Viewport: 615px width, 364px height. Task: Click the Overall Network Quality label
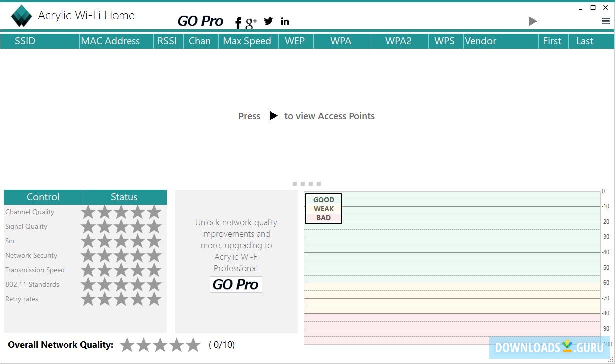click(61, 345)
